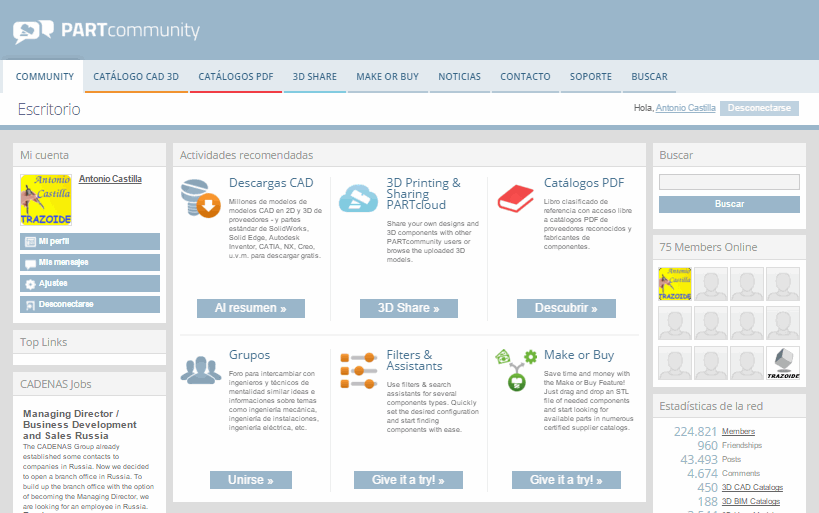The height and width of the screenshot is (513, 819).
Task: Click the Filters & Assistants heading
Action: click(414, 360)
